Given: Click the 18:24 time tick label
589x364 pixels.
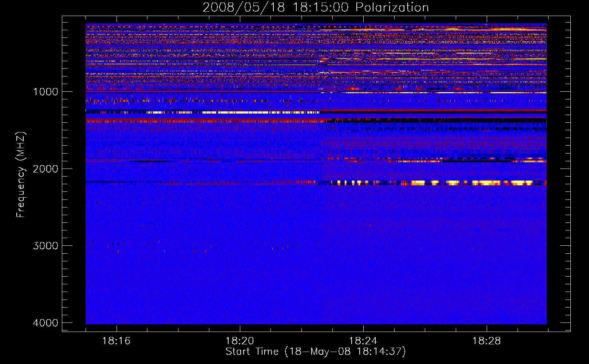Looking at the screenshot, I should pos(363,341).
